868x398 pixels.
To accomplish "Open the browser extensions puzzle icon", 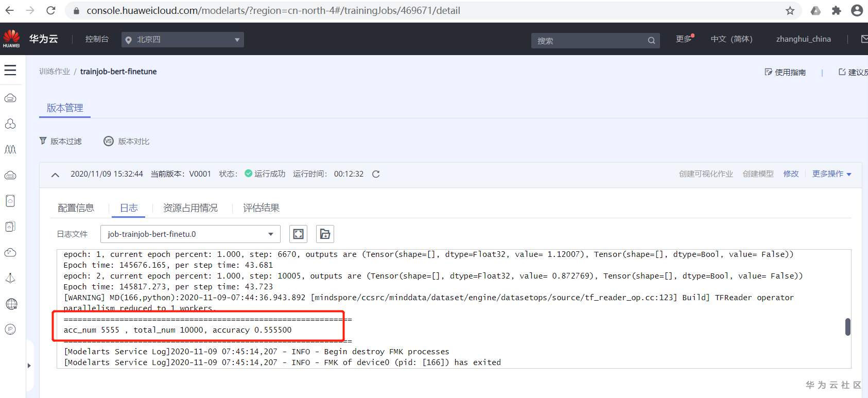I will [836, 11].
